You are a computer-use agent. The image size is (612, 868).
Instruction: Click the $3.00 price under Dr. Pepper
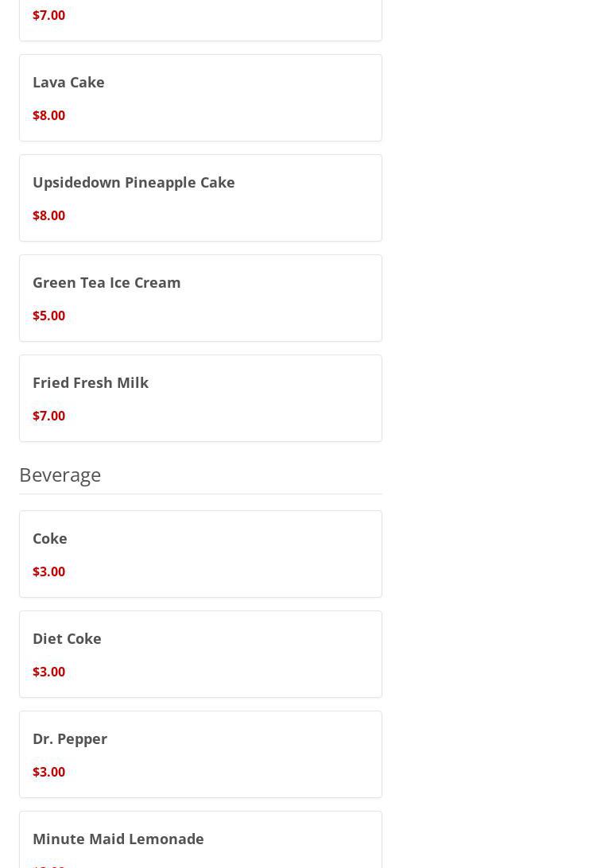point(48,772)
